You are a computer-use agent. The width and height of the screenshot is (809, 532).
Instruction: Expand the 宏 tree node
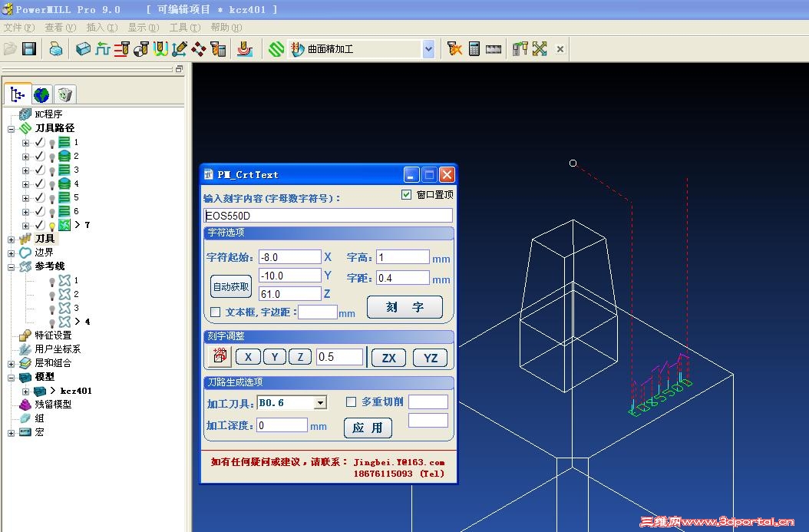(x=11, y=433)
